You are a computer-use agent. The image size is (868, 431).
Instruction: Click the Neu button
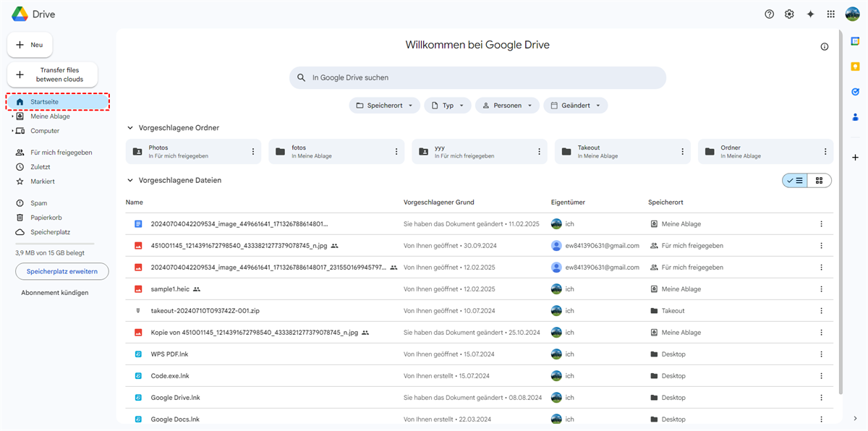point(30,45)
